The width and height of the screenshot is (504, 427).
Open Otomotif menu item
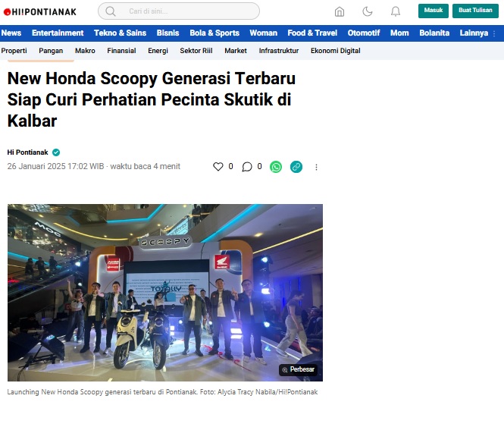(364, 33)
